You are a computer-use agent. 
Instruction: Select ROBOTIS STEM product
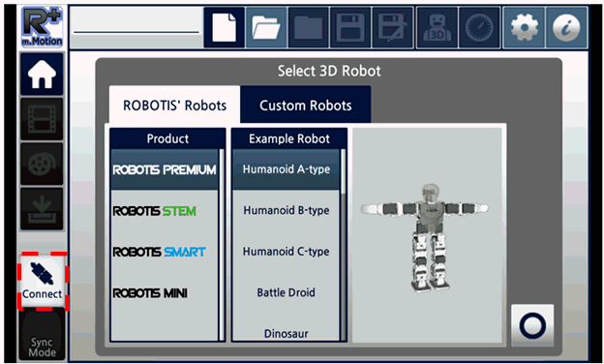point(165,211)
